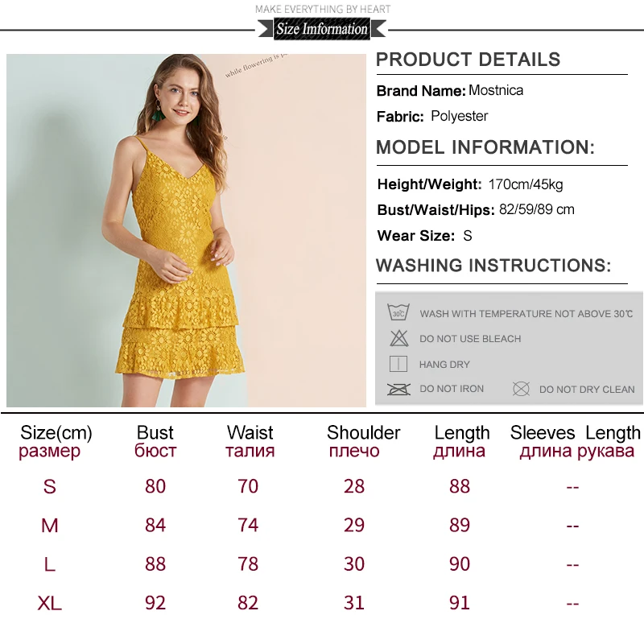This screenshot has width=644, height=644.
Task: Click the Polyester fabric value
Action: click(x=459, y=116)
